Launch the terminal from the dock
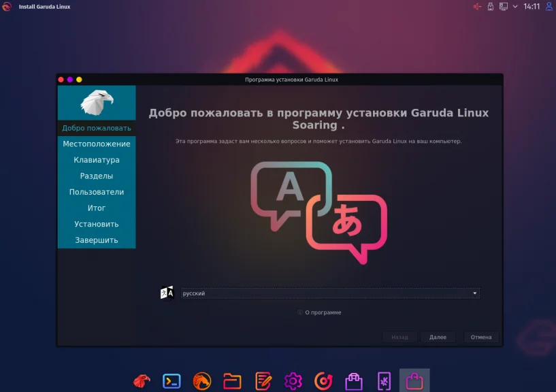556x392 pixels. coord(171,381)
